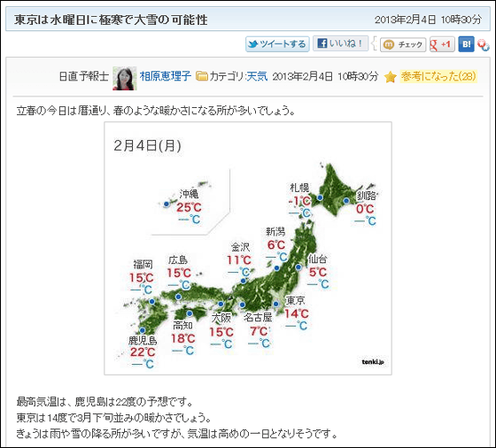Click the blue dot marker for 沖縄
The width and height of the screenshot is (496, 448).
(167, 205)
